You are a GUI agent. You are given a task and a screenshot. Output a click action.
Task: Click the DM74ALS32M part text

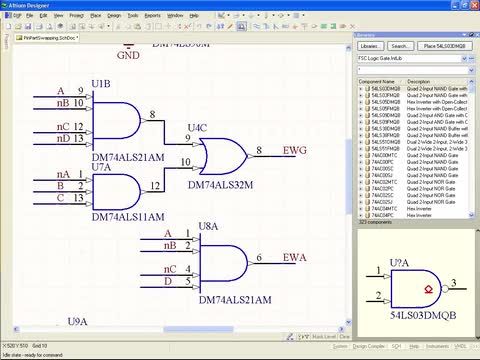click(220, 185)
